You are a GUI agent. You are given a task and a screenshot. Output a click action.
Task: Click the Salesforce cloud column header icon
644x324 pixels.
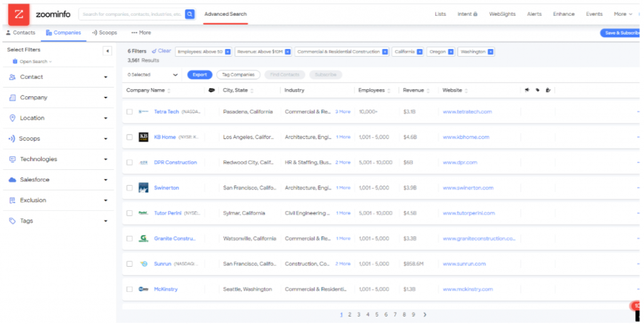pyautogui.click(x=211, y=91)
